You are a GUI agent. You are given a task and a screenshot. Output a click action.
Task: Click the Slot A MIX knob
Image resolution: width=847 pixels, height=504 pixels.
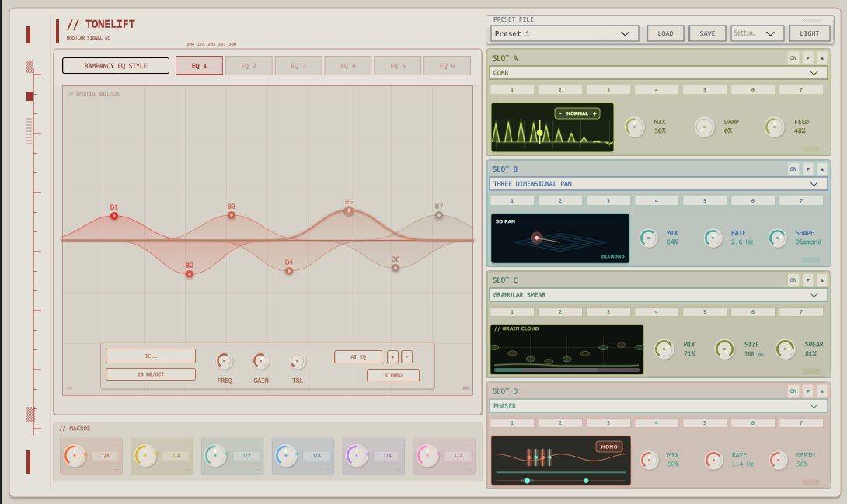[635, 127]
